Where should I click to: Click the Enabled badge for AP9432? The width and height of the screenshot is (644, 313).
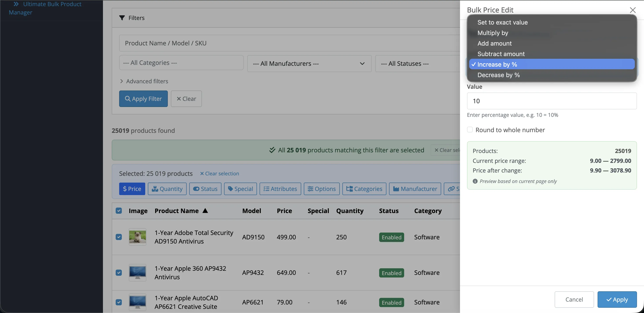[391, 273]
